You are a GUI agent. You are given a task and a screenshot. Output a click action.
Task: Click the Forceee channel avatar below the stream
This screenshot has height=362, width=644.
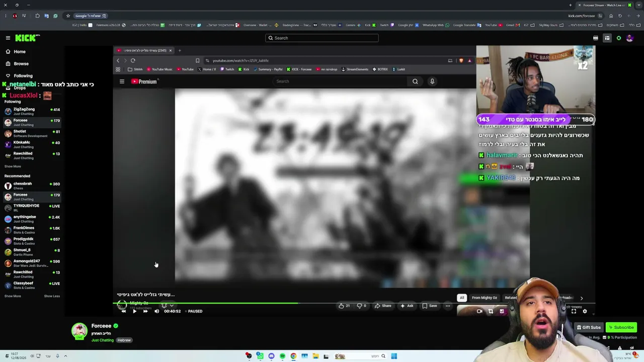point(79,331)
